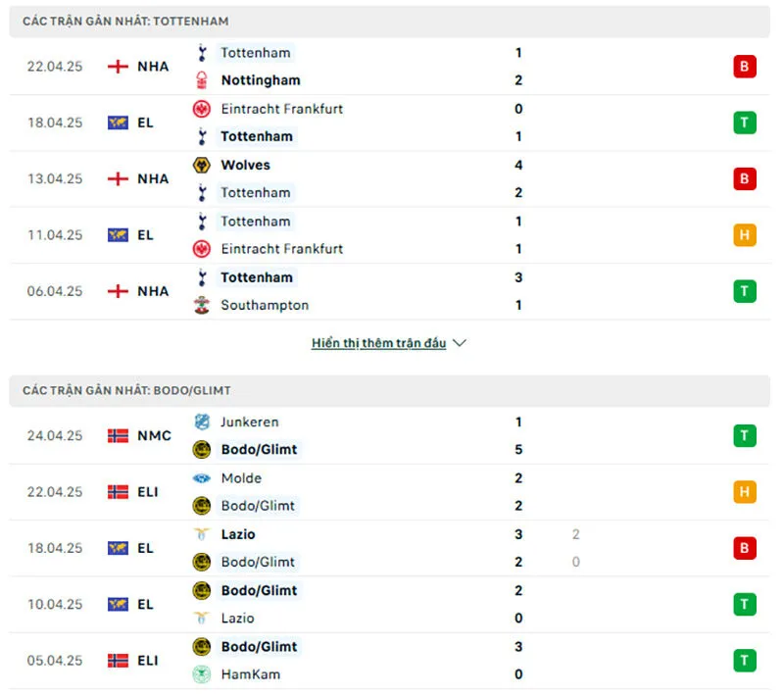The width and height of the screenshot is (784, 695).
Task: Click the England flag on 22.04.25 row
Action: tap(118, 67)
